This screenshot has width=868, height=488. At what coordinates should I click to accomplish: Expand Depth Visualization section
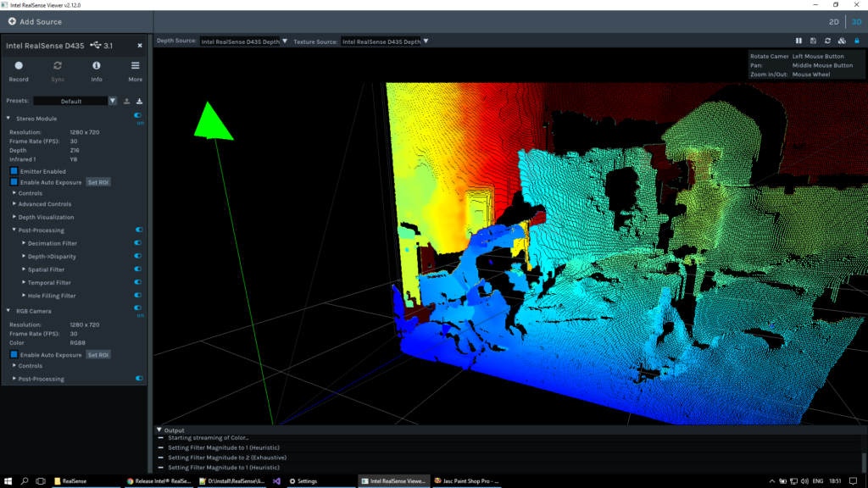click(14, 217)
